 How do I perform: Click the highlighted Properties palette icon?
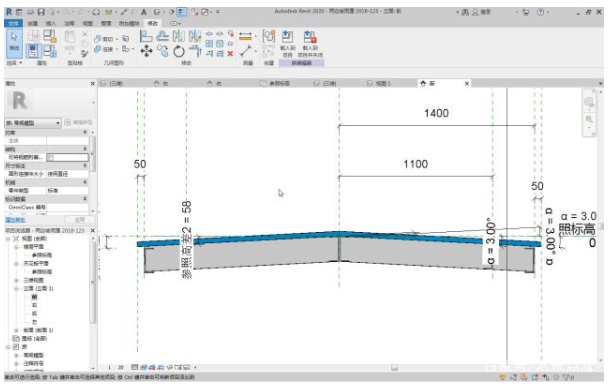pyautogui.click(x=33, y=51)
